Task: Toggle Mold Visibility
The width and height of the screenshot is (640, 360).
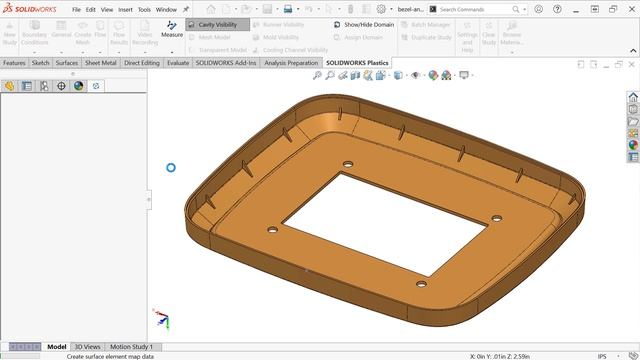Action: tap(276, 37)
